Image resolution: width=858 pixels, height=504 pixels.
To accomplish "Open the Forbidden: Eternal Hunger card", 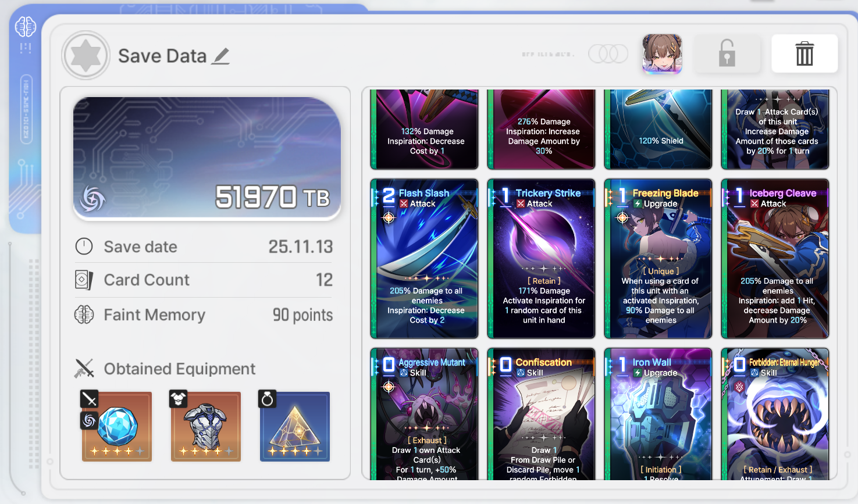I will click(x=775, y=414).
